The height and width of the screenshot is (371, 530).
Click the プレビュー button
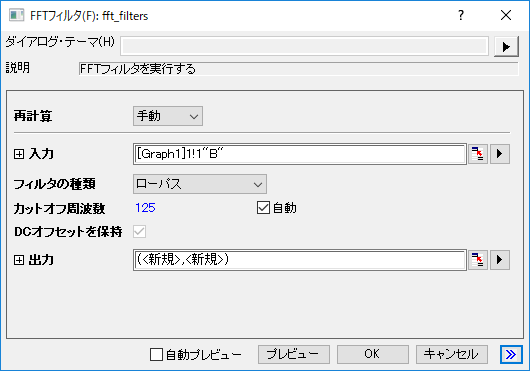[294, 354]
